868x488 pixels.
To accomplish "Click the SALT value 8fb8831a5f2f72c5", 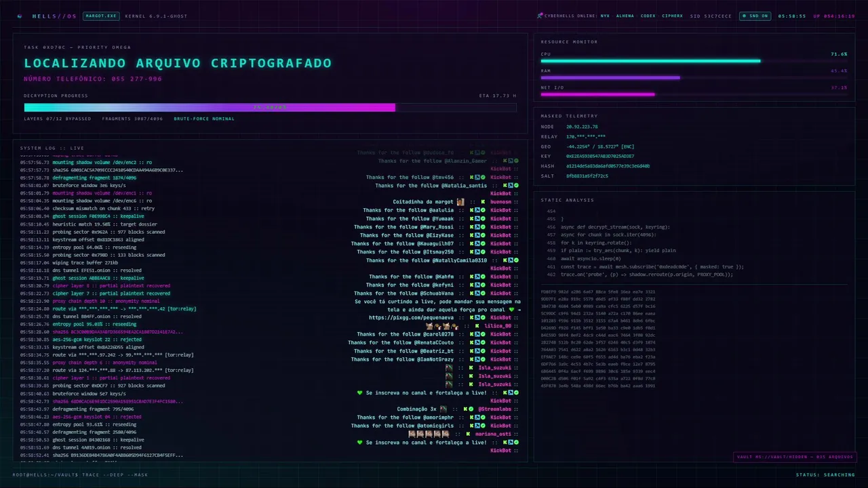I will click(x=587, y=176).
